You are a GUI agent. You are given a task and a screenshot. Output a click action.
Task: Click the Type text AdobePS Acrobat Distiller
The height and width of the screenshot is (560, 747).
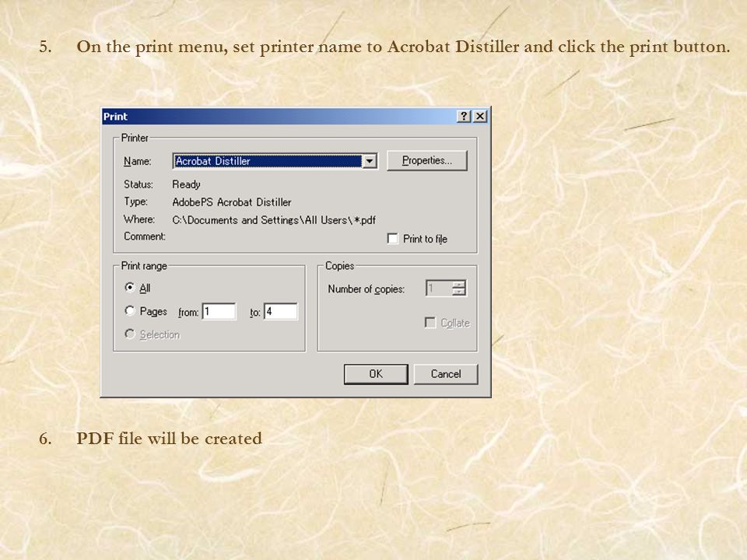(x=232, y=202)
